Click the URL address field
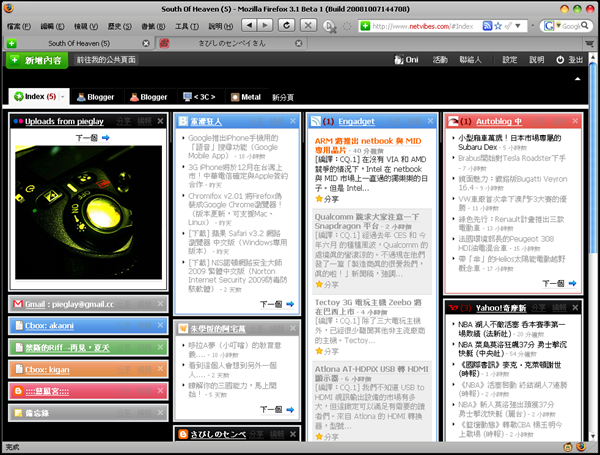This screenshot has height=455, width=600. click(x=423, y=26)
